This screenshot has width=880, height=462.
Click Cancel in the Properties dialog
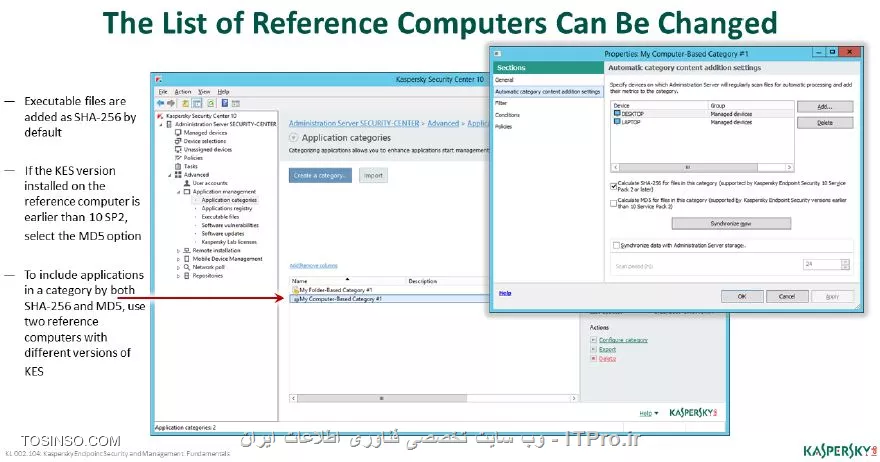787,296
